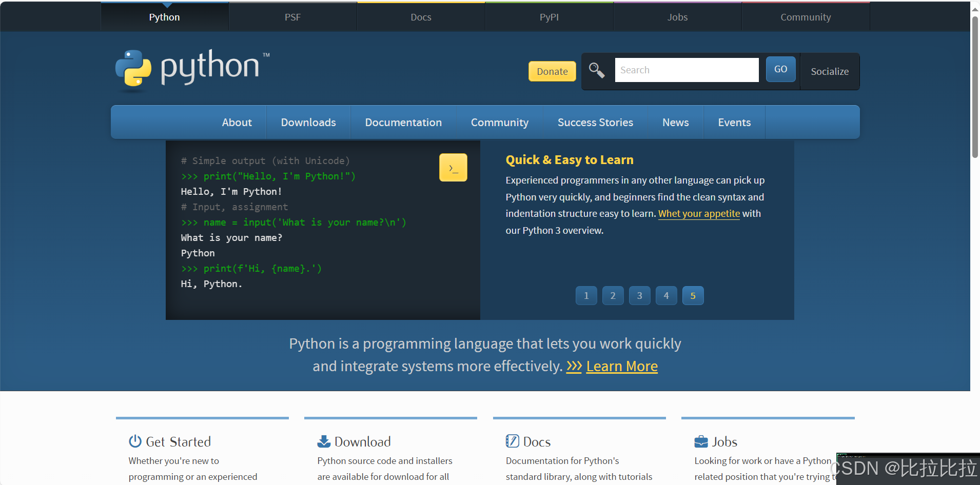Open the Docs top tab
980x485 pixels.
(421, 17)
